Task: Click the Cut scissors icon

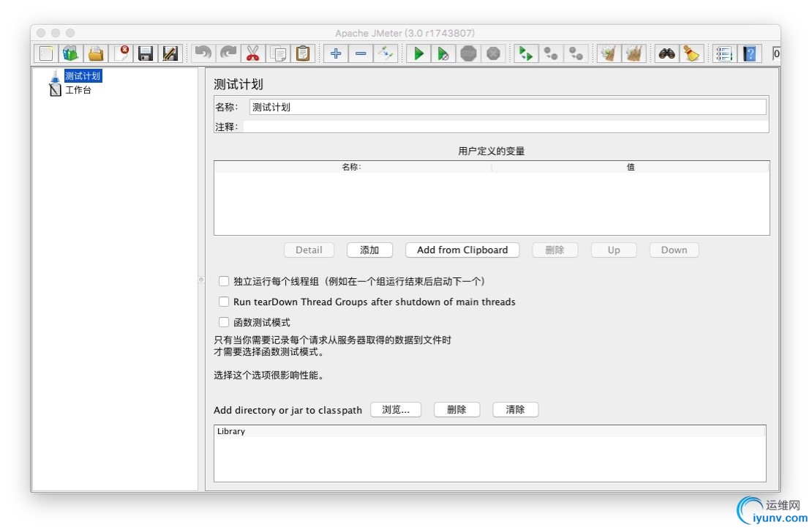Action: point(252,53)
